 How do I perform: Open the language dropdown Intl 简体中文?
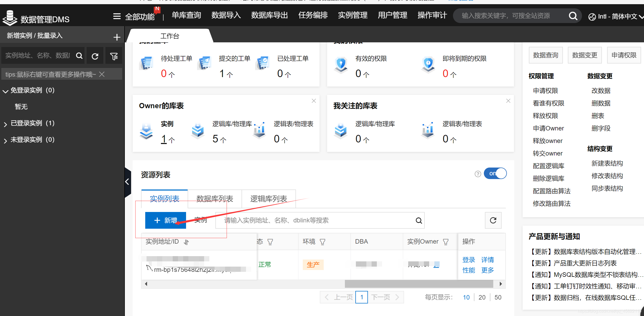615,17
